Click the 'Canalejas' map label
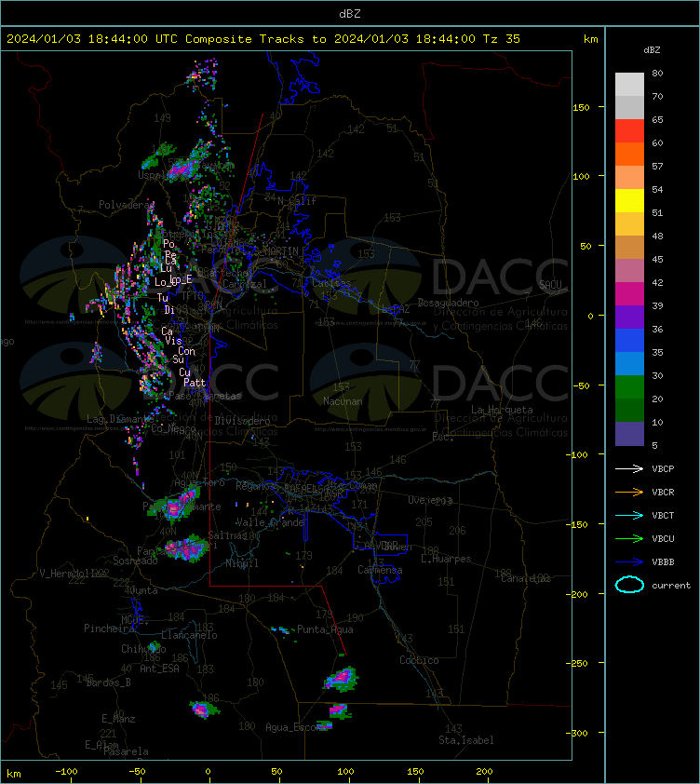This screenshot has height=784, width=700. click(x=526, y=578)
